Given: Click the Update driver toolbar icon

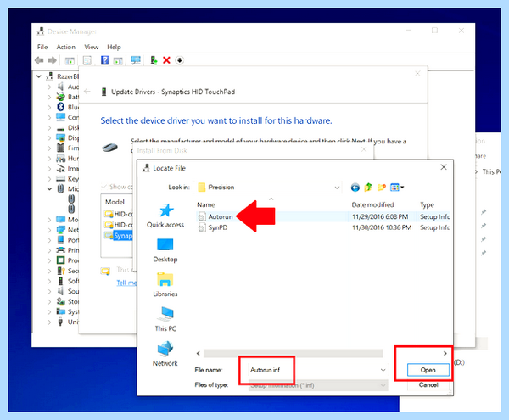Looking at the screenshot, I should (154, 60).
